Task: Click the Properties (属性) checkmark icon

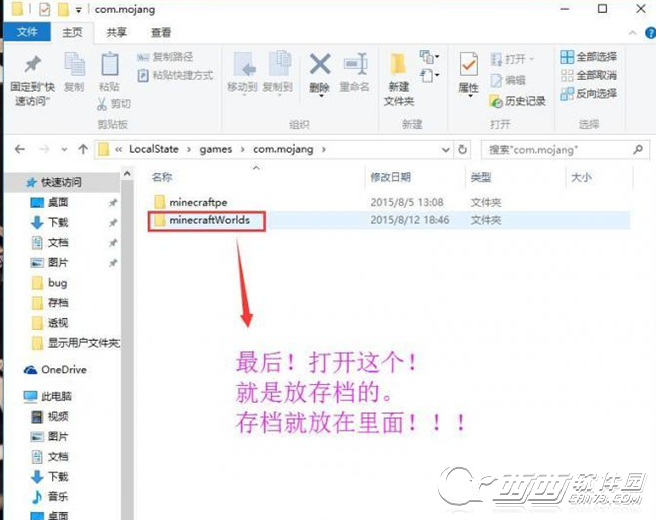Action: (x=469, y=64)
